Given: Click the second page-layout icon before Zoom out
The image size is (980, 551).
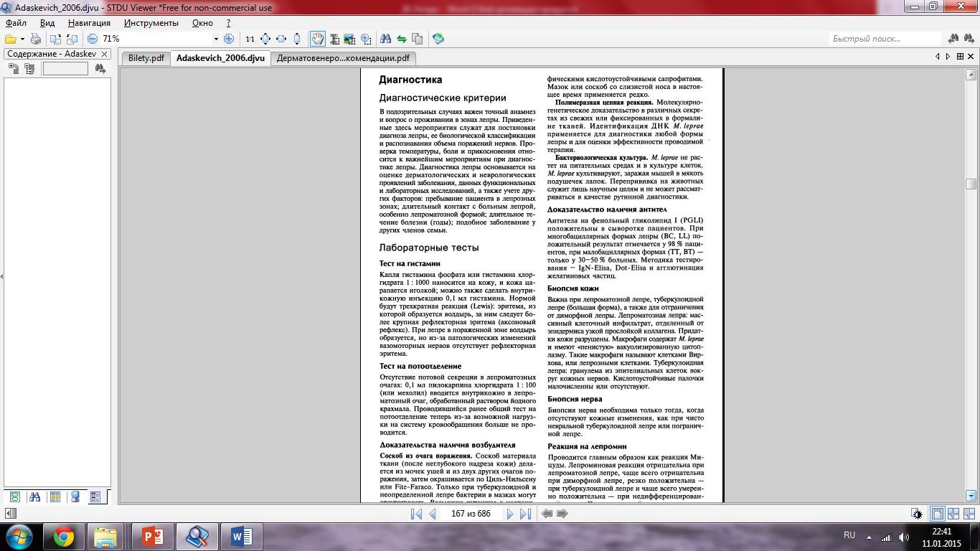Looking at the screenshot, I should point(72,39).
